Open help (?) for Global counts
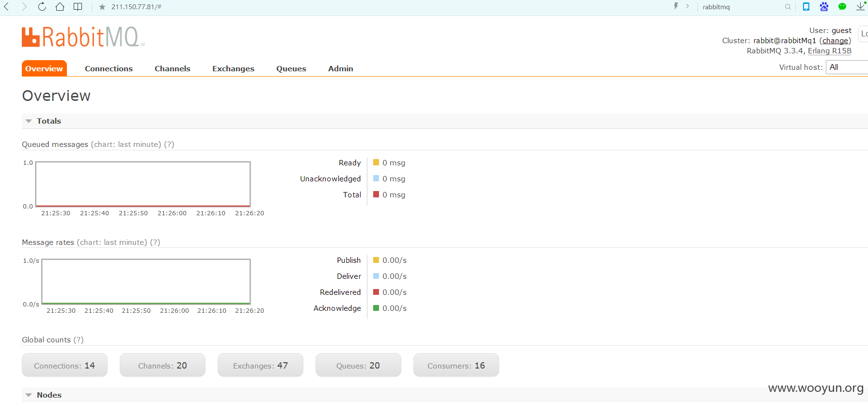The height and width of the screenshot is (402, 868). pos(79,340)
